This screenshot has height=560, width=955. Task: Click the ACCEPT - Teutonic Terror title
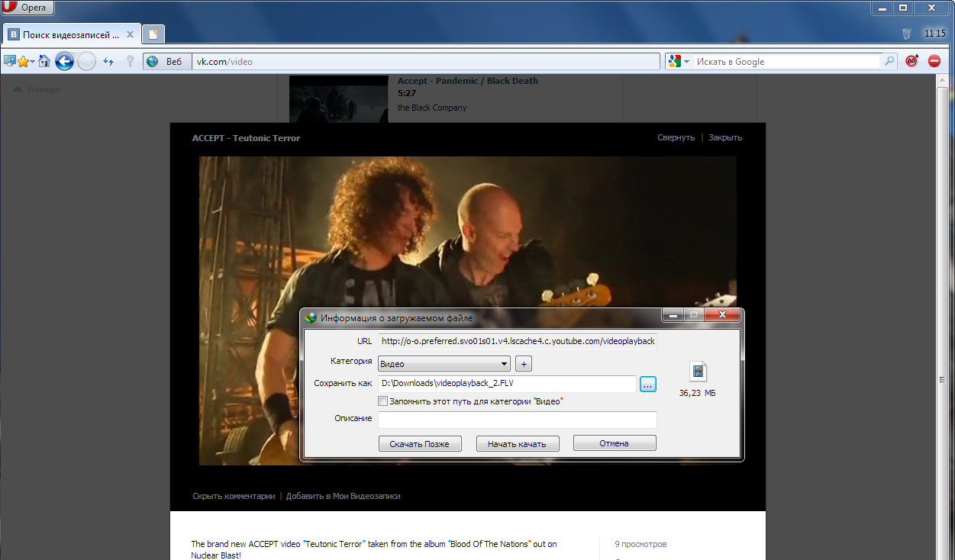(x=246, y=138)
